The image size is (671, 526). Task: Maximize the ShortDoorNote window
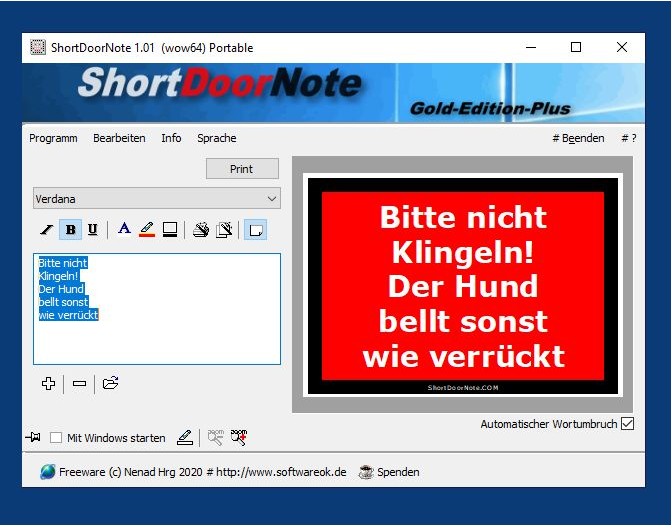[x=576, y=47]
